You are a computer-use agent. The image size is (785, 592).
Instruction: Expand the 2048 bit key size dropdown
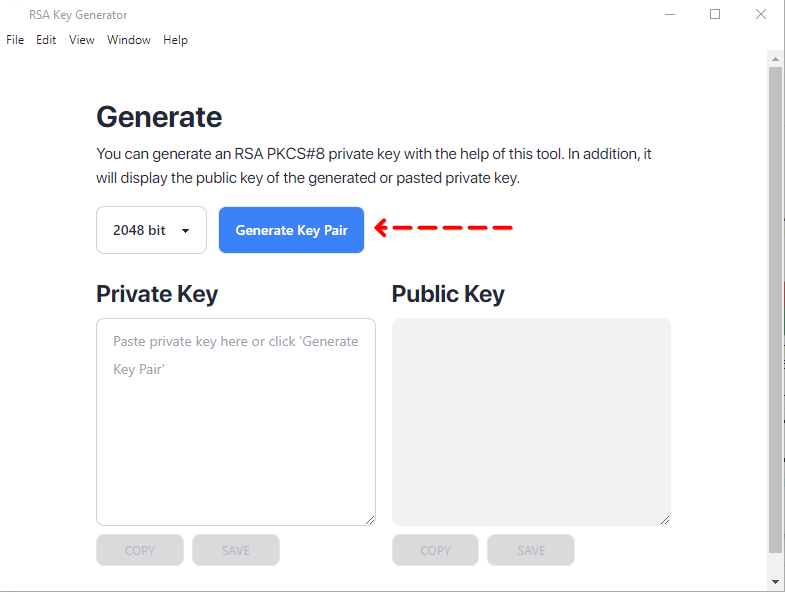click(x=151, y=230)
